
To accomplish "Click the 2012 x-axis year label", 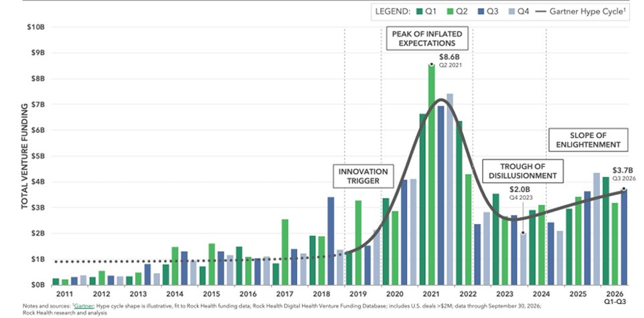I will coord(101,294).
